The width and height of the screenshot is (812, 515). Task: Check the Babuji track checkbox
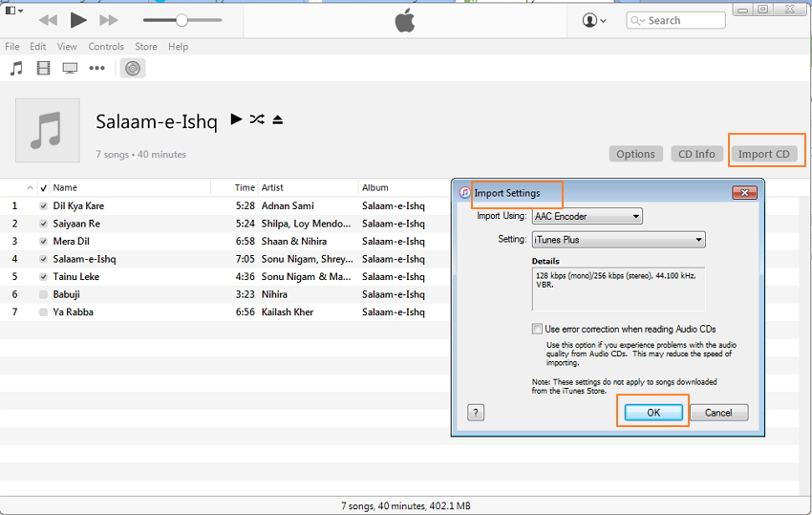coord(43,295)
